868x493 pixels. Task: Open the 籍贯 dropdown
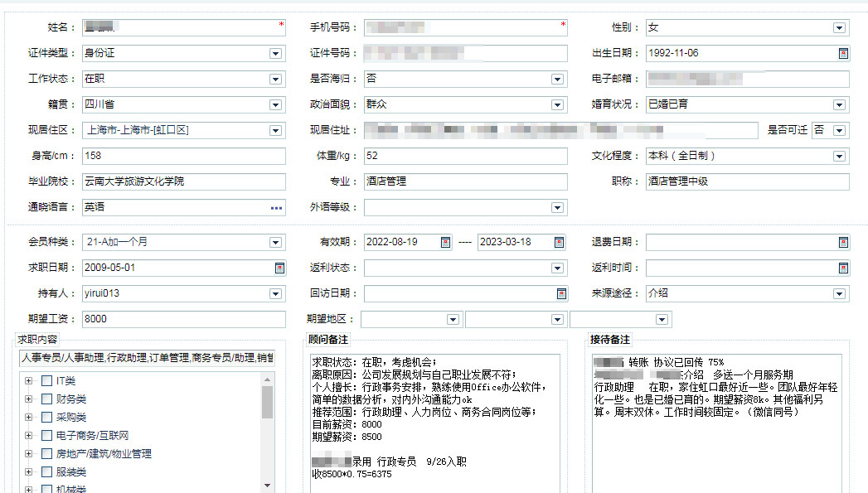[275, 104]
